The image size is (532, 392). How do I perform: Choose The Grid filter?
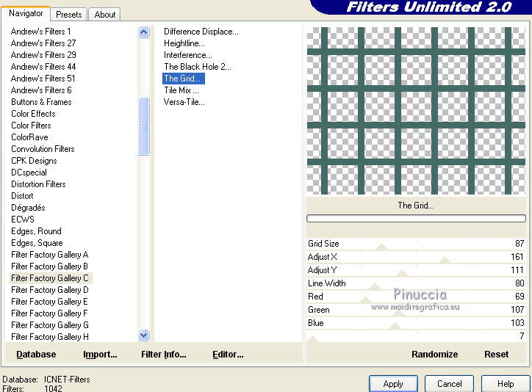click(184, 79)
